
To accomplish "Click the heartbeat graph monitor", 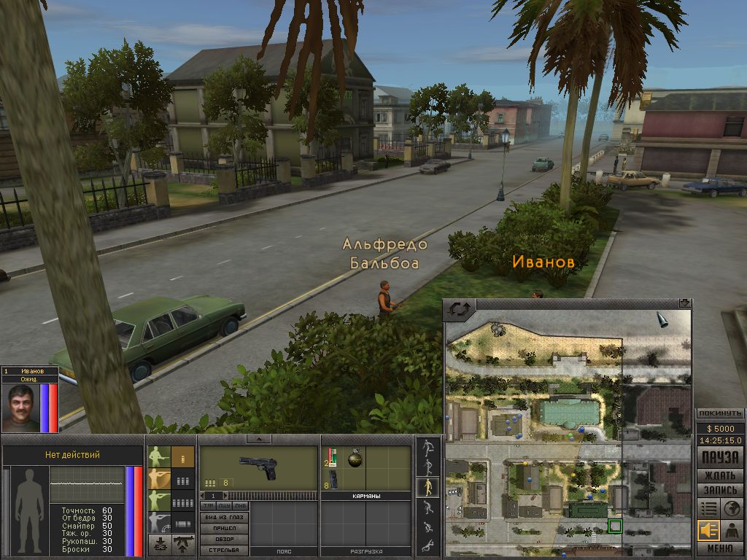I will click(x=87, y=484).
